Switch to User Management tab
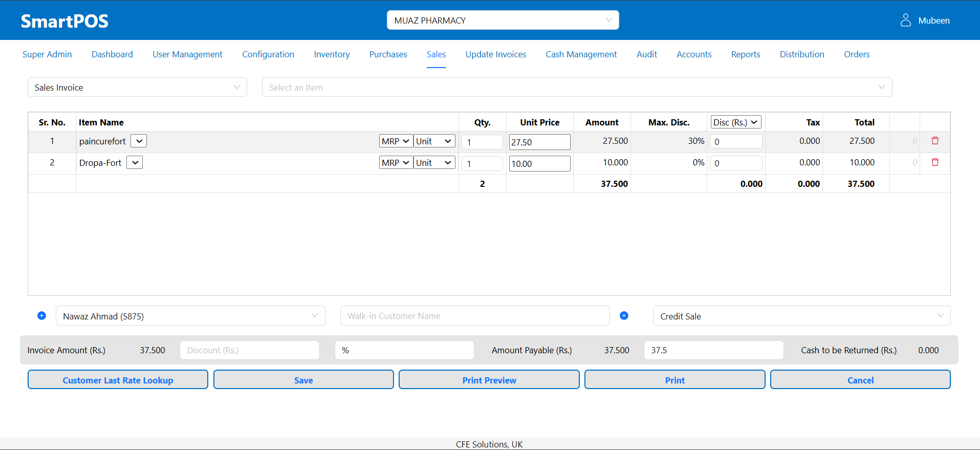Image resolution: width=980 pixels, height=450 pixels. (187, 54)
